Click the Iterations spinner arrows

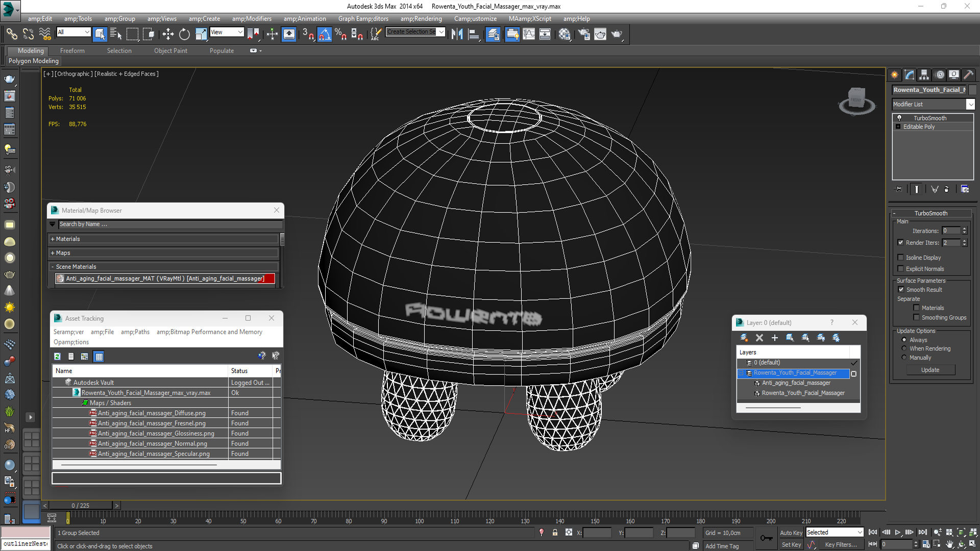click(x=964, y=231)
